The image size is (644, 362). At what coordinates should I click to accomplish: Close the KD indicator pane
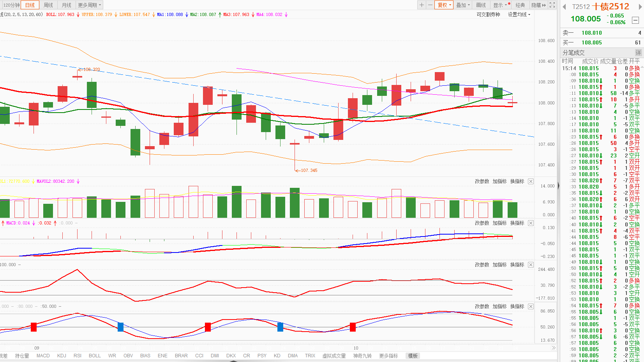(x=531, y=307)
